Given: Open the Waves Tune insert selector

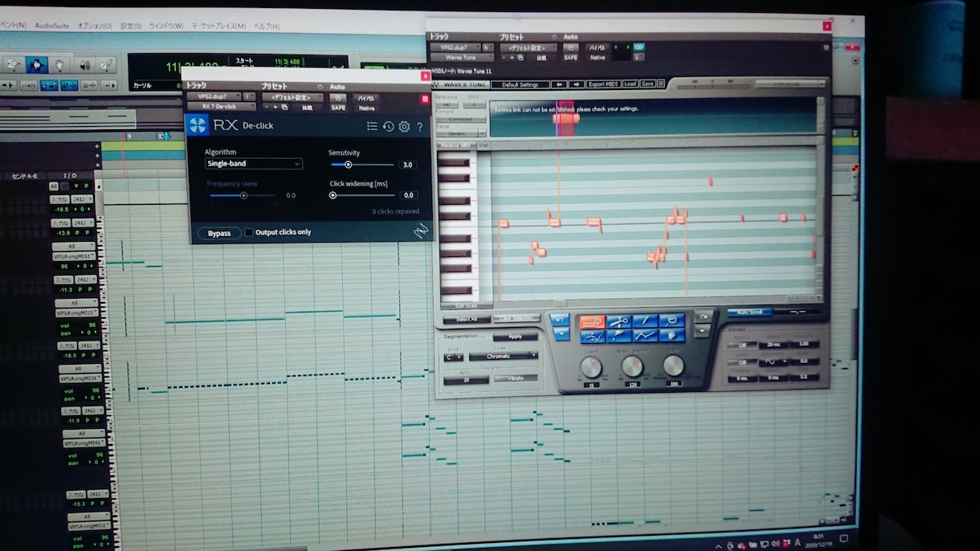Looking at the screenshot, I should coord(462,58).
